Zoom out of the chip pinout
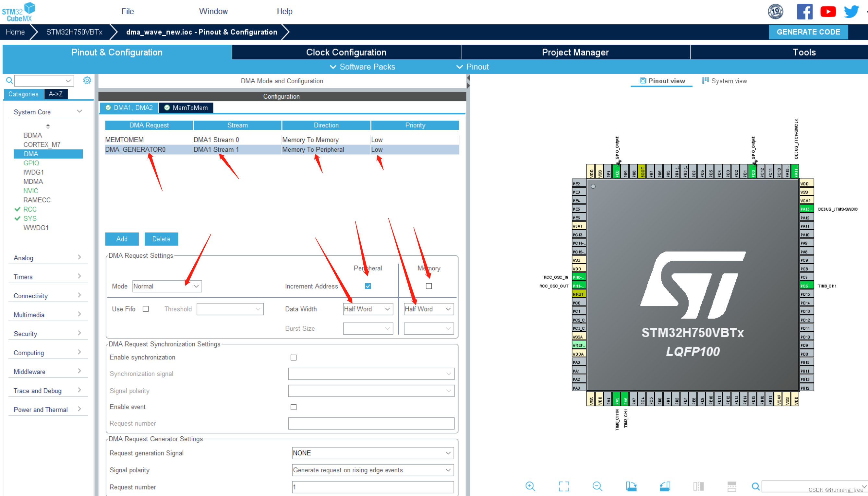 (x=597, y=486)
